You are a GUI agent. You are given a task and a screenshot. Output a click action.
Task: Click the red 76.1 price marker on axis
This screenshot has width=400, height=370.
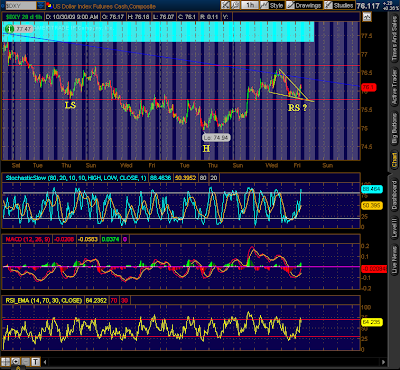tap(369, 87)
